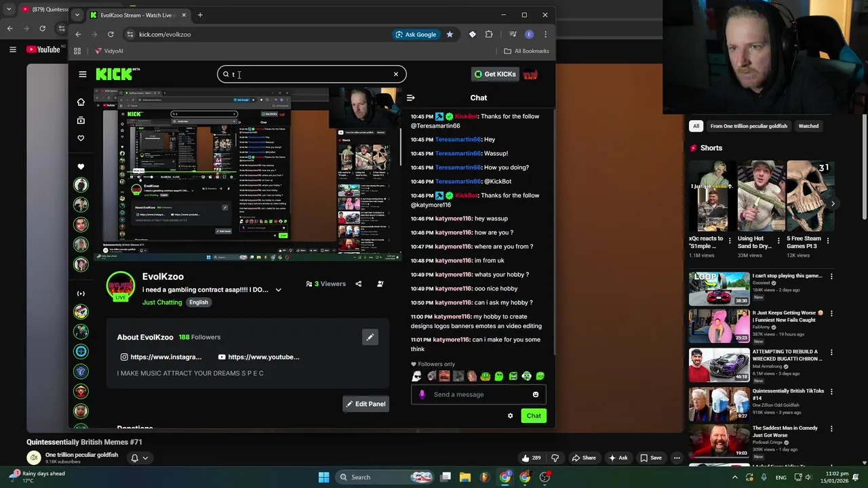Open emoji picker in message box

[536, 394]
